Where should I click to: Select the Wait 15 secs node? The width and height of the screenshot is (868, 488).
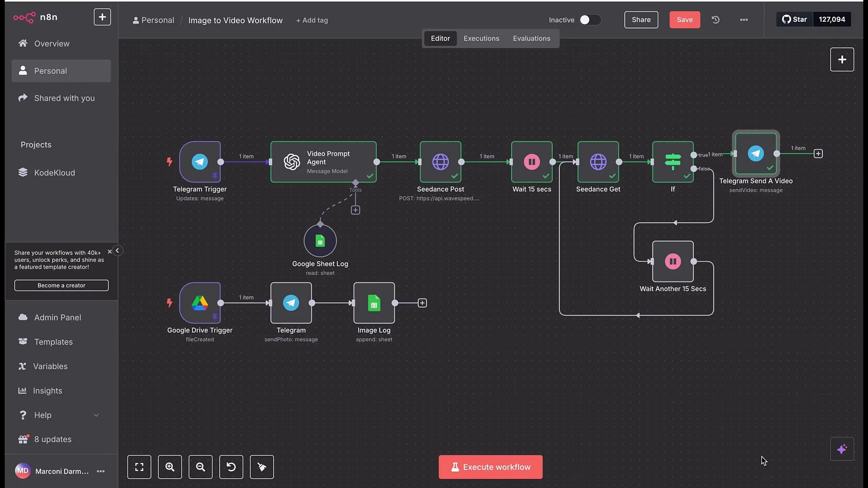pyautogui.click(x=532, y=162)
